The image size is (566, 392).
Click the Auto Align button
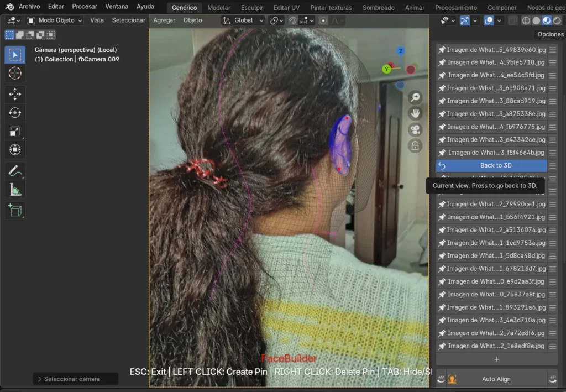(496, 379)
